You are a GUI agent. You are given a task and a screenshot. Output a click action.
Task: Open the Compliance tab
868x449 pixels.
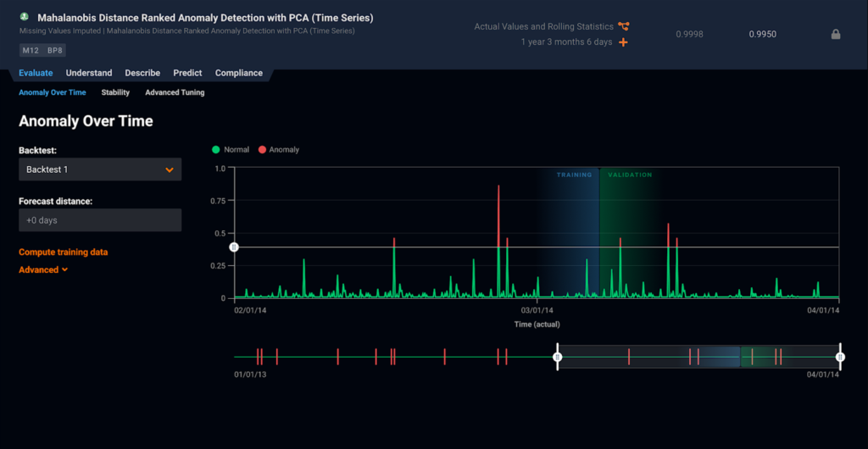point(238,73)
